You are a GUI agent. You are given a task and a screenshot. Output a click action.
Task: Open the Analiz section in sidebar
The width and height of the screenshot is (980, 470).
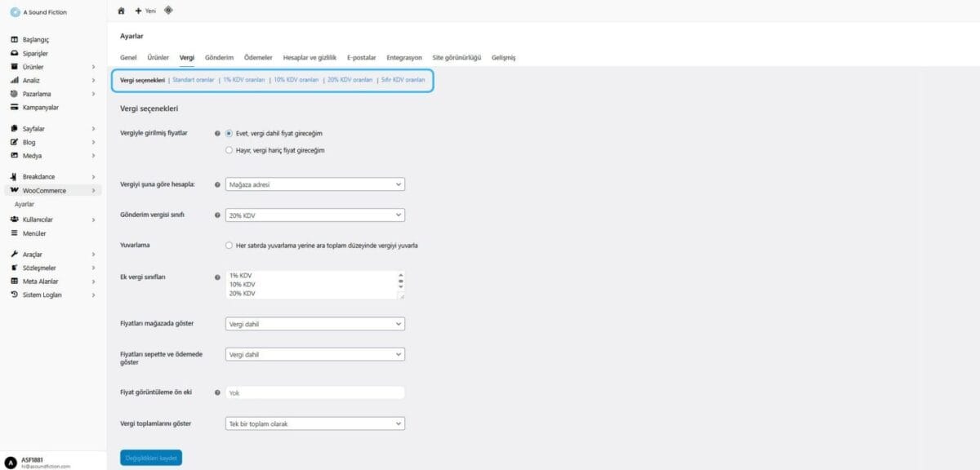(31, 80)
